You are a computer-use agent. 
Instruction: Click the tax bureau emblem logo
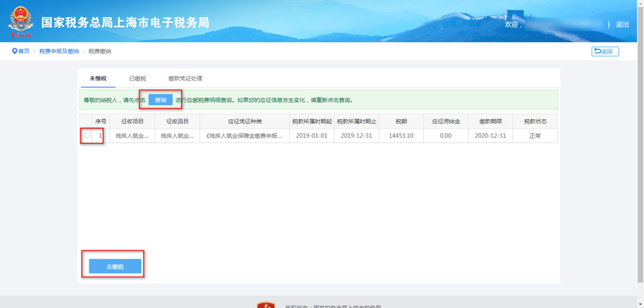pos(21,22)
